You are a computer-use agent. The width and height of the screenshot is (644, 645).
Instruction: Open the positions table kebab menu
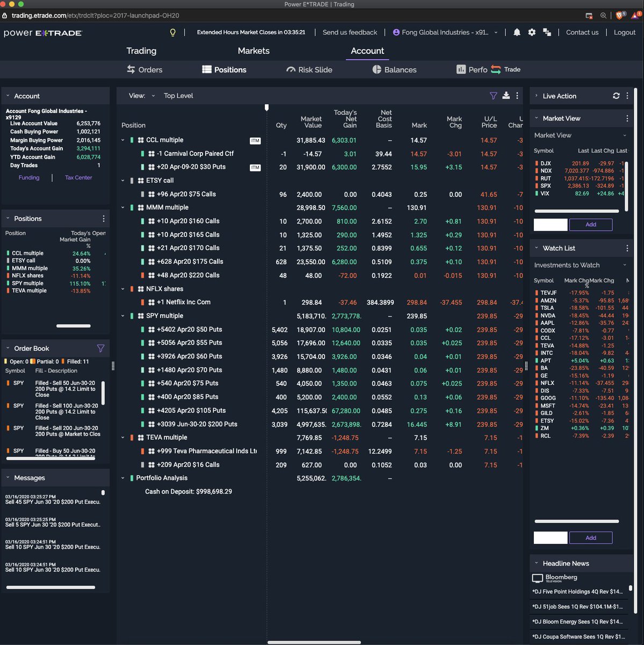pyautogui.click(x=517, y=96)
